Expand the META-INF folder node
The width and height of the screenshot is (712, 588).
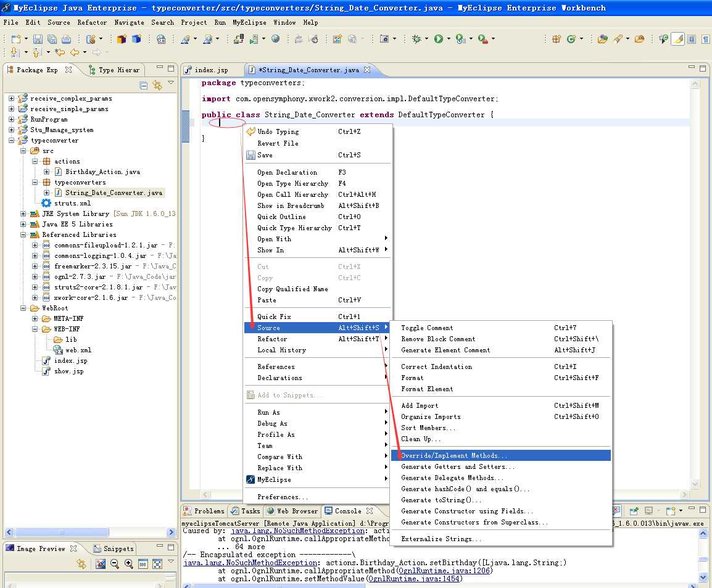coord(35,318)
